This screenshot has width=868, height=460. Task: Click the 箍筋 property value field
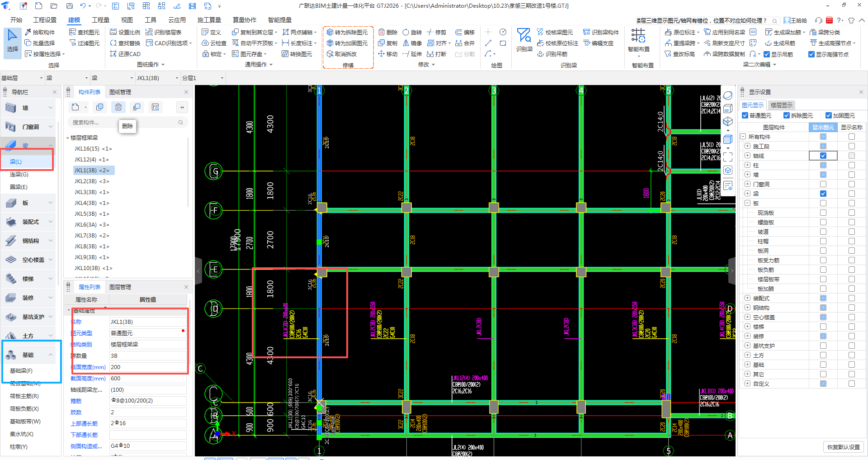[x=148, y=401]
